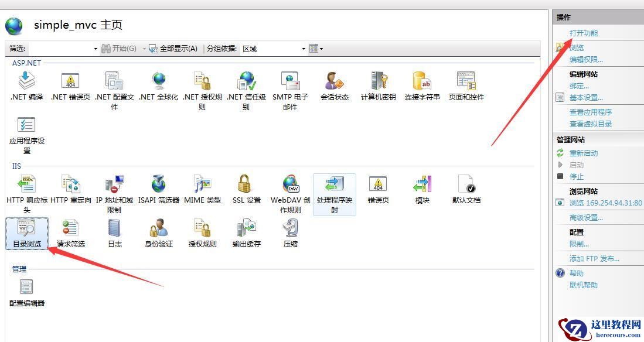Open the view mode dropdown button
The width and height of the screenshot is (644, 342).
(316, 49)
